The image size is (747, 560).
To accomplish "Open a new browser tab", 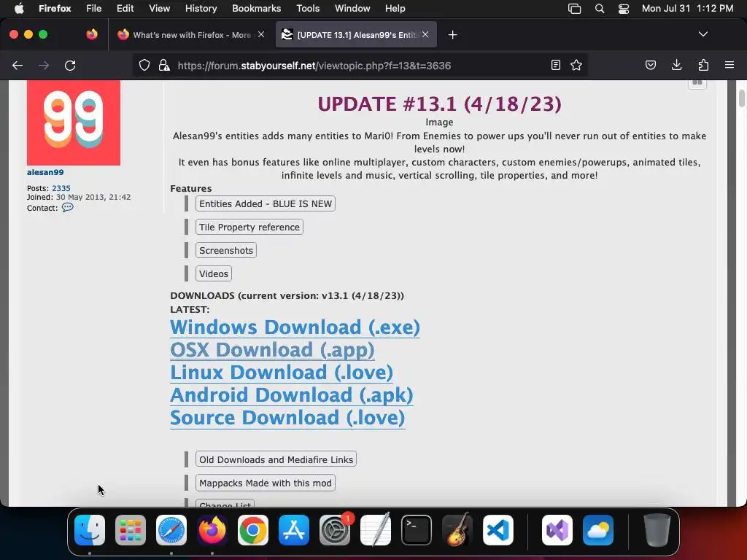I will (x=452, y=35).
